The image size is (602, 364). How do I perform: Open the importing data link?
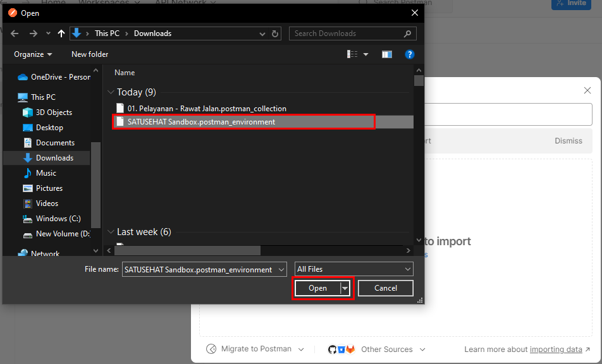[x=556, y=349]
